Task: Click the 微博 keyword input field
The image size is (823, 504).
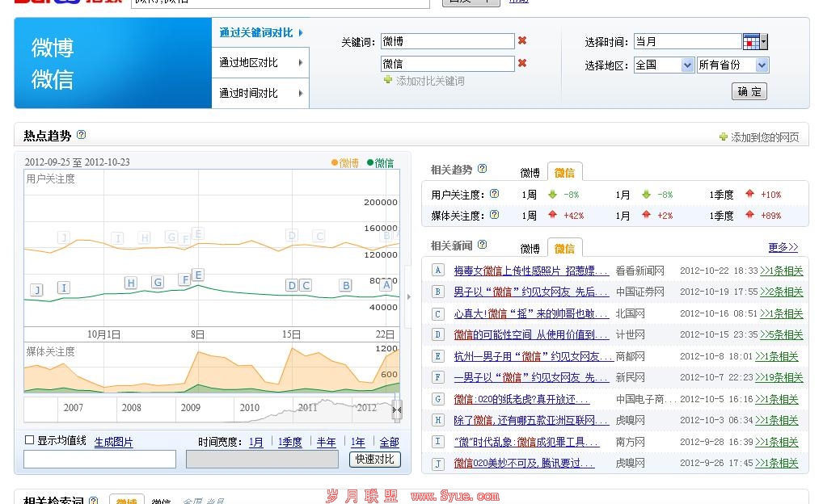Action: tap(448, 41)
